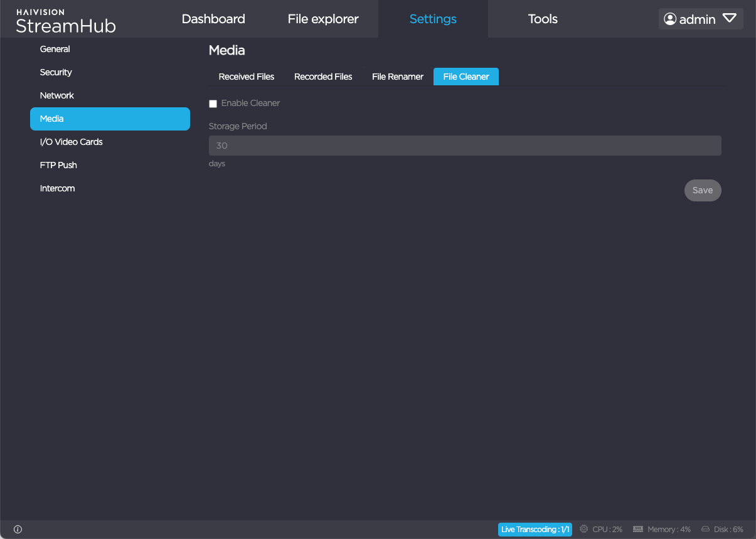The height and width of the screenshot is (539, 756).
Task: Select Security in the settings sidebar
Action: click(56, 72)
